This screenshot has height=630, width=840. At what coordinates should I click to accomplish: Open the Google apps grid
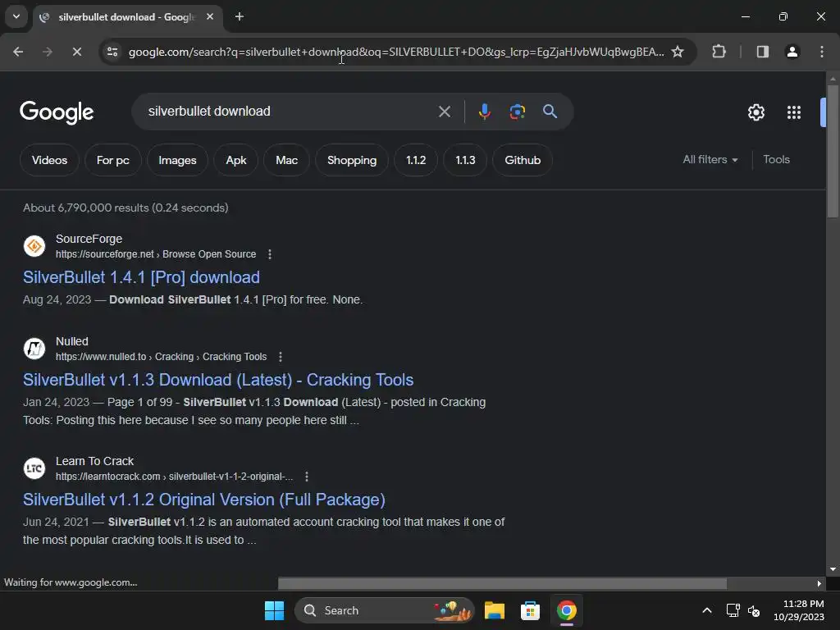click(x=794, y=112)
